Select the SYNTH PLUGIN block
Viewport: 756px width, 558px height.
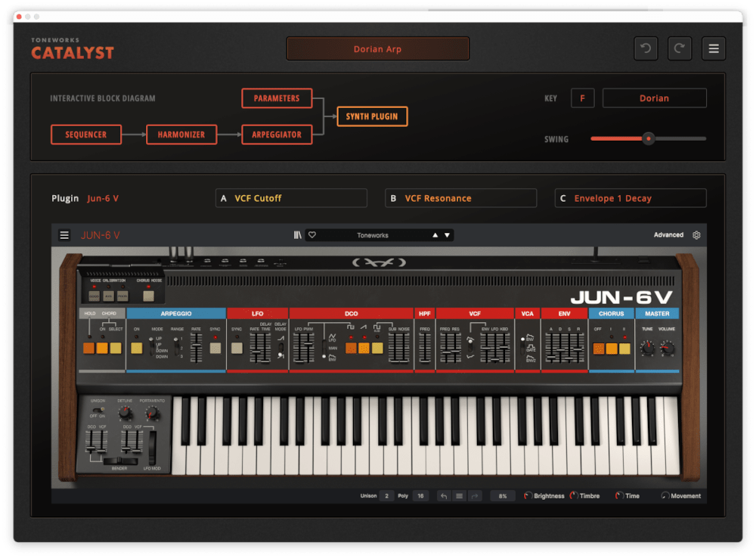371,116
